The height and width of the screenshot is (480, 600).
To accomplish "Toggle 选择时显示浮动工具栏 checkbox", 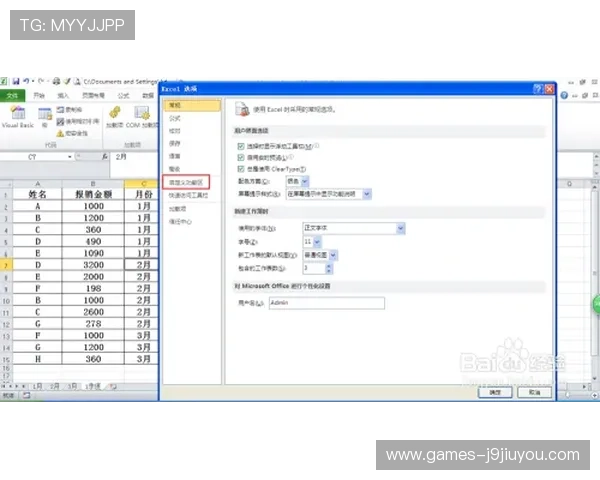I will click(x=241, y=145).
